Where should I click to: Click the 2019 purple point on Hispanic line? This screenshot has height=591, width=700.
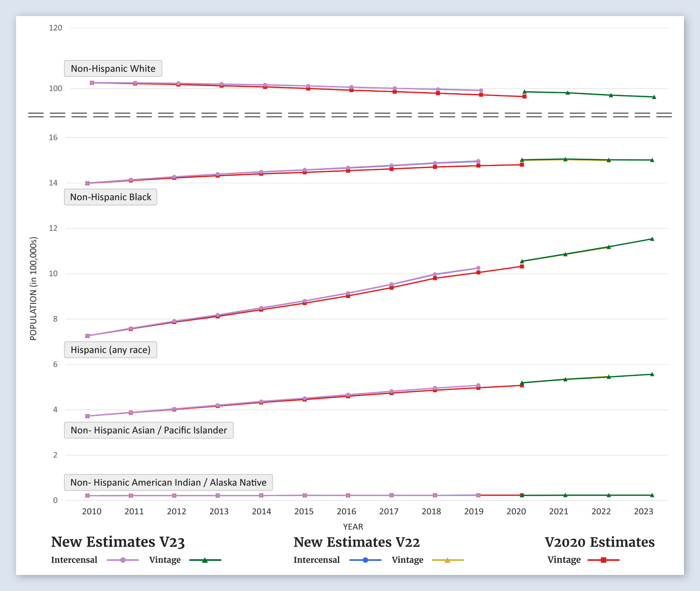478,268
